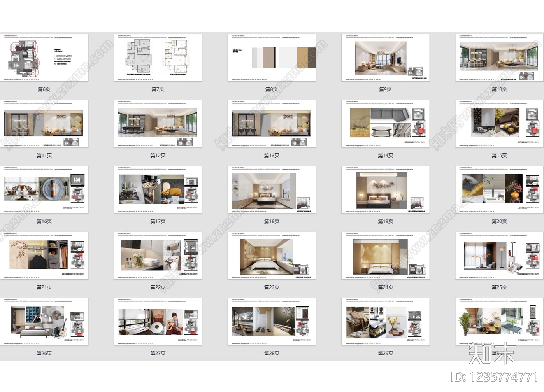Click the "第25页" page label

pyautogui.click(x=499, y=287)
